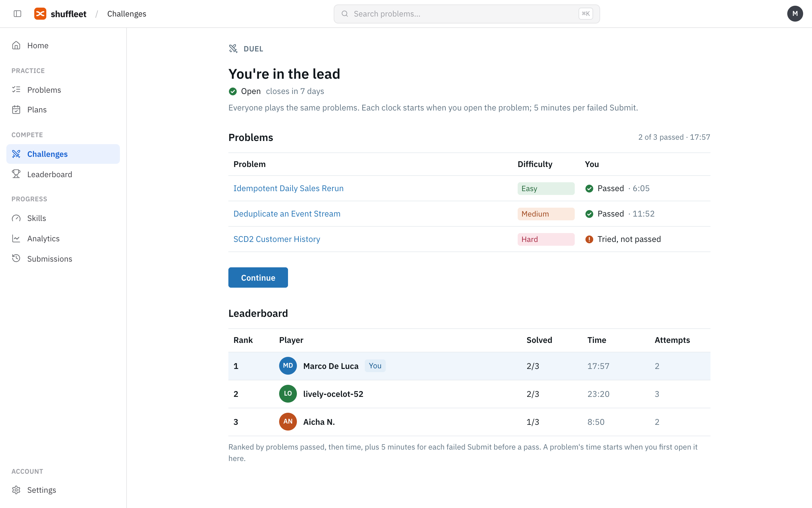Screen dimensions: 812x508
Task: Open Problems in the sidebar
Action: tap(63, 90)
